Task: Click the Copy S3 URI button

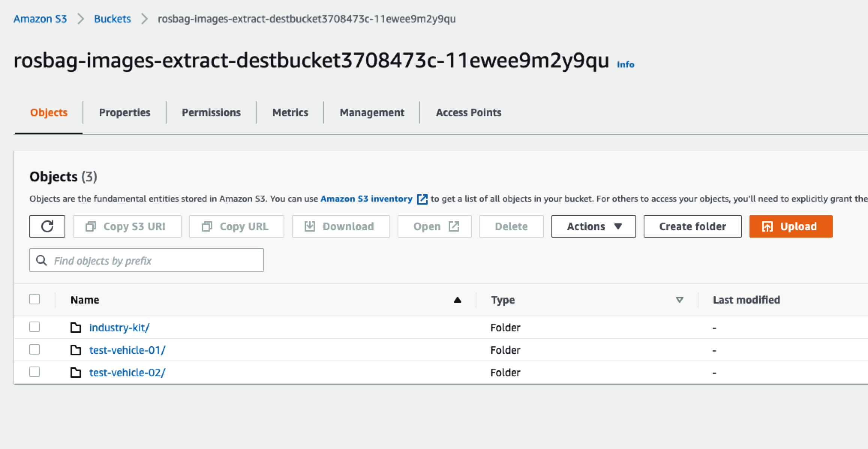Action: point(127,226)
